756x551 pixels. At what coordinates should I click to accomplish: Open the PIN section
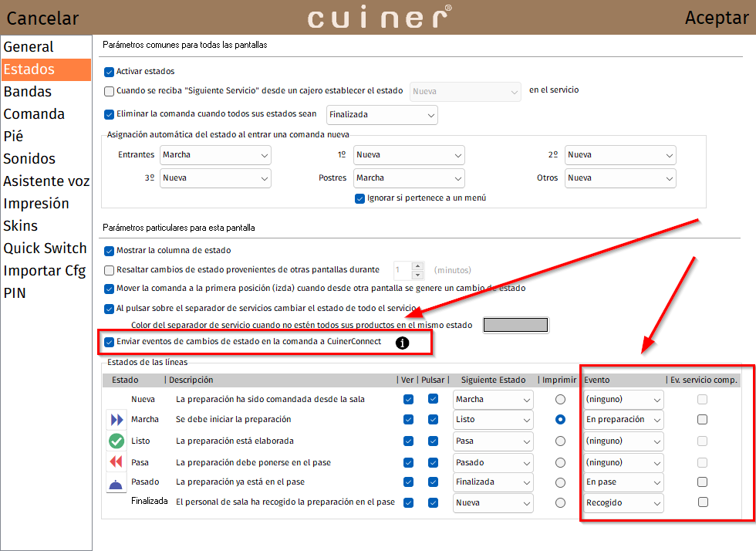point(46,293)
